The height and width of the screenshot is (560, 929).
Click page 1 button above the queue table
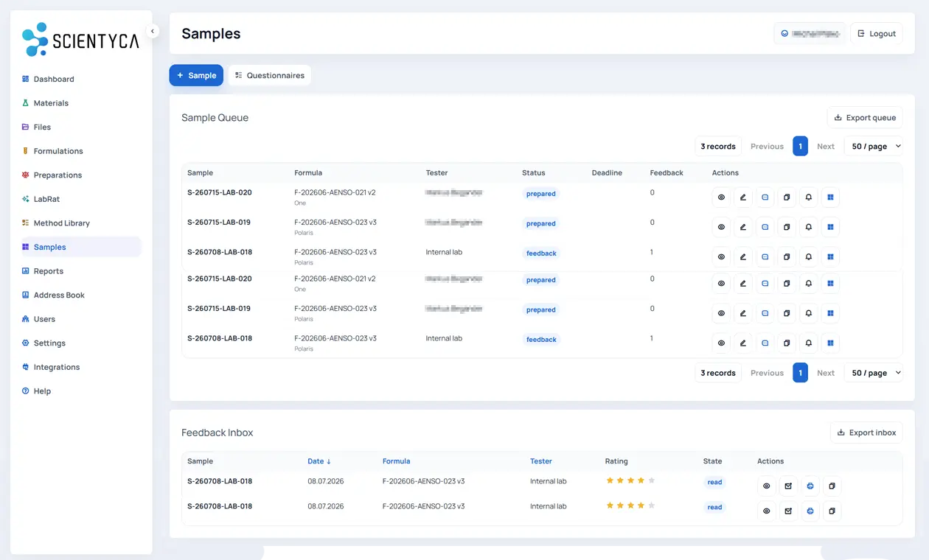pos(800,146)
